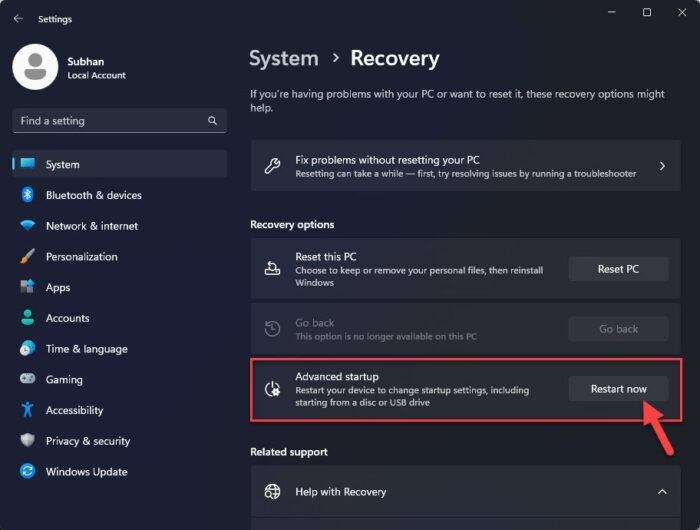This screenshot has width=700, height=530.
Task: Go to Gaming settings
Action: tap(120, 379)
